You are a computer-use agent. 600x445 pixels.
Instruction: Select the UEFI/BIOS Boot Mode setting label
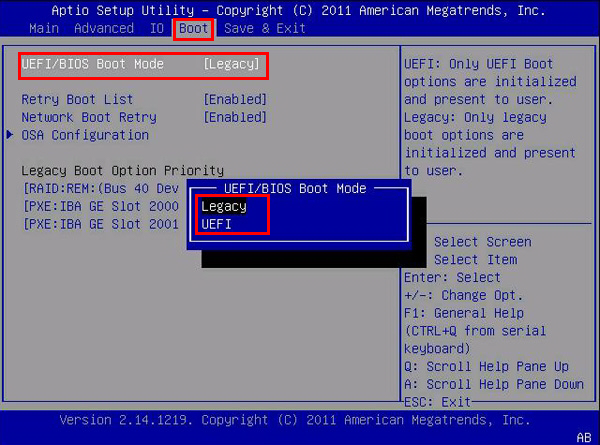coord(92,64)
